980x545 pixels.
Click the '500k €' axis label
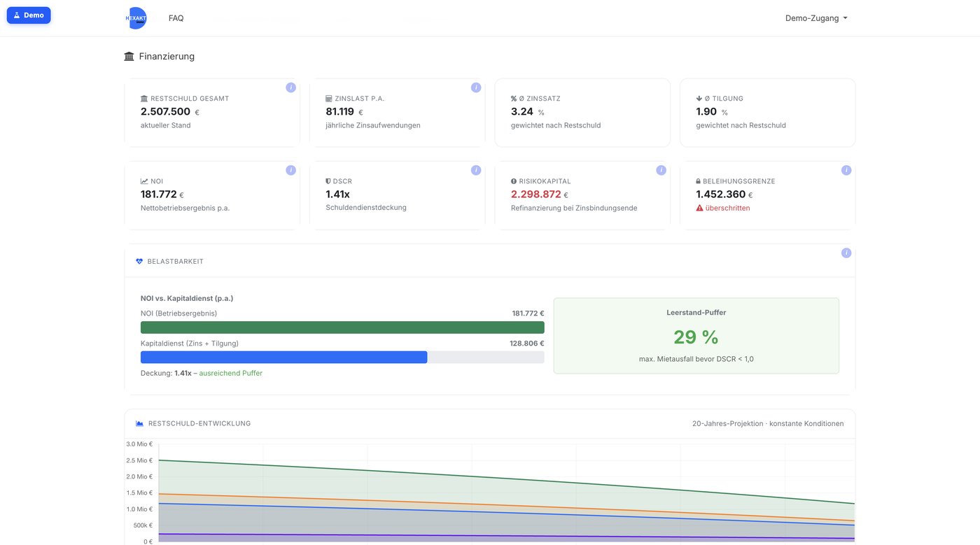[143, 525]
